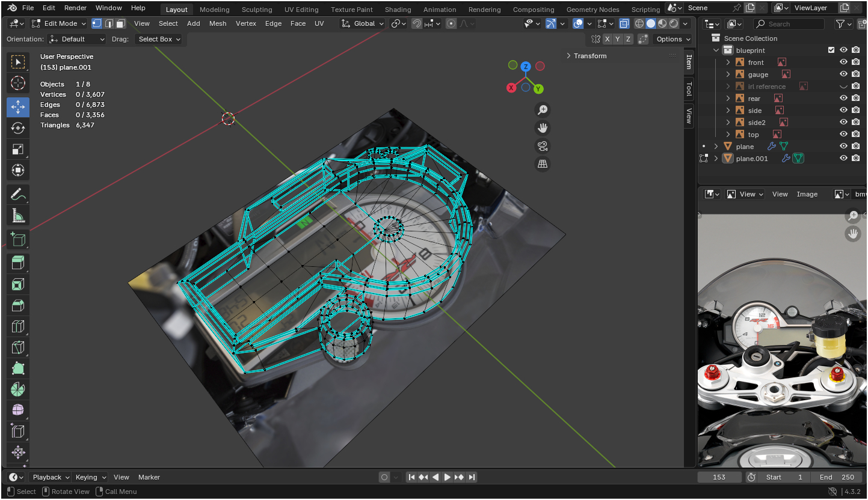Click the zoom magnifier in 3D viewport
The height and width of the screenshot is (500, 868).
543,109
